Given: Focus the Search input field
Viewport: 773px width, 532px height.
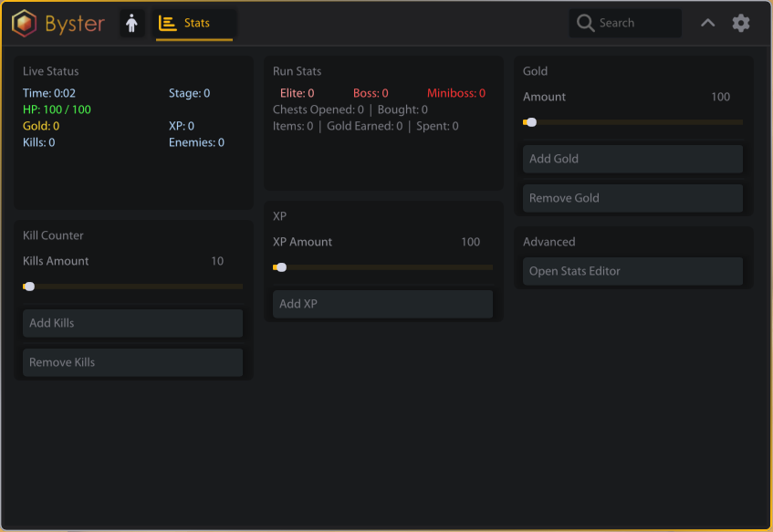Looking at the screenshot, I should coord(625,23).
